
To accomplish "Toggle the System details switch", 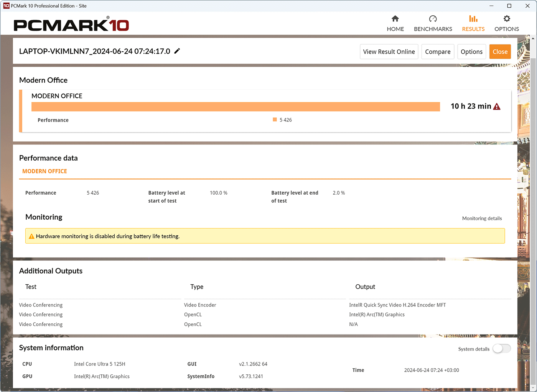I will (502, 349).
